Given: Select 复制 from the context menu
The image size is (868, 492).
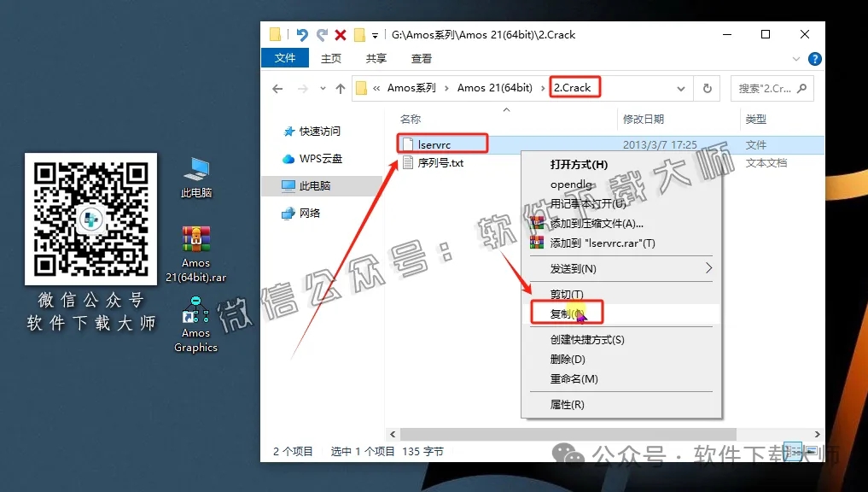Looking at the screenshot, I should pos(566,313).
